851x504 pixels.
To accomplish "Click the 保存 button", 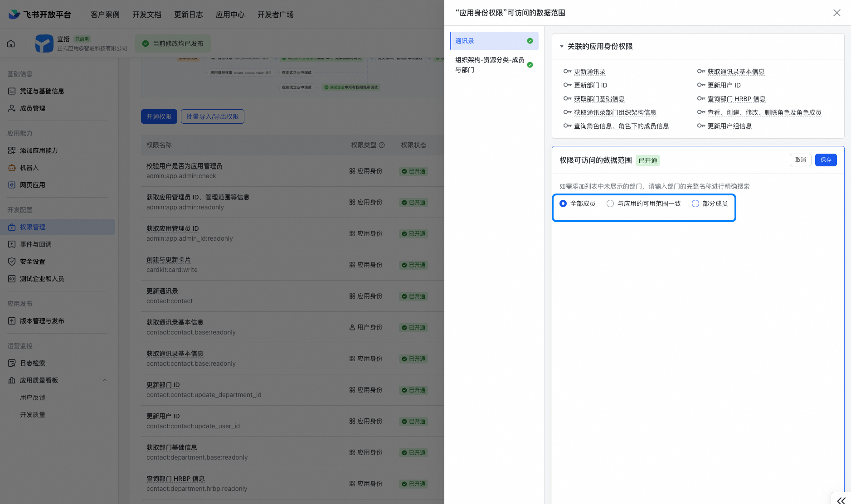I will [826, 160].
